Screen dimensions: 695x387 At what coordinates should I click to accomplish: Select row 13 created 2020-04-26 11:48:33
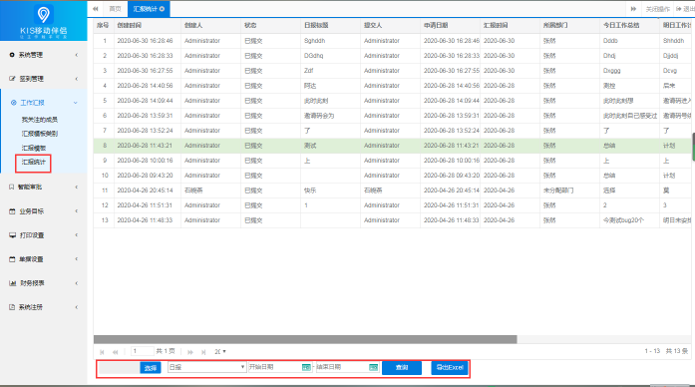(x=392, y=220)
